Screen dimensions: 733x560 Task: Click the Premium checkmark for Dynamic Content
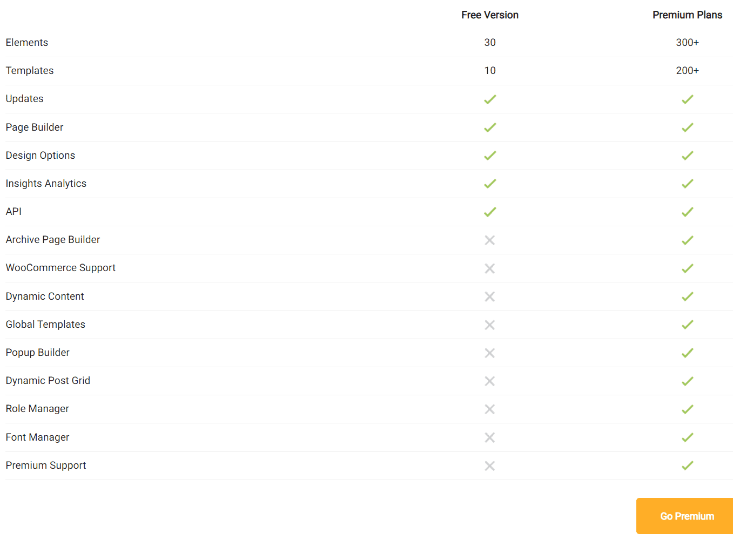tap(687, 296)
